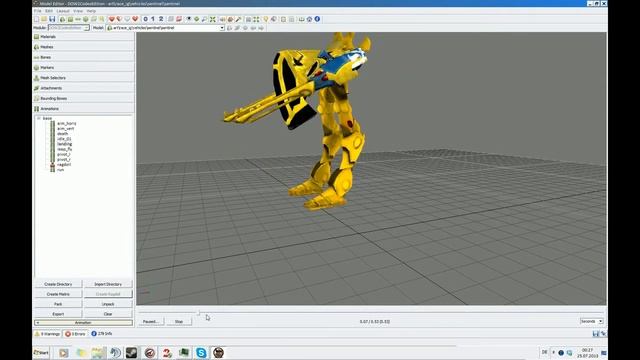Click the new document toolbar icon
The height and width of the screenshot is (360, 640).
point(37,19)
